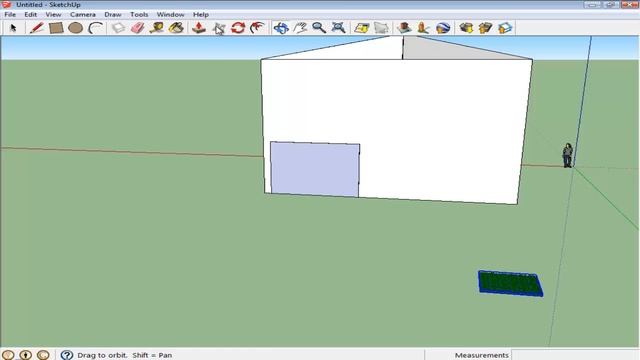Activate the Circle tool

(x=76, y=28)
